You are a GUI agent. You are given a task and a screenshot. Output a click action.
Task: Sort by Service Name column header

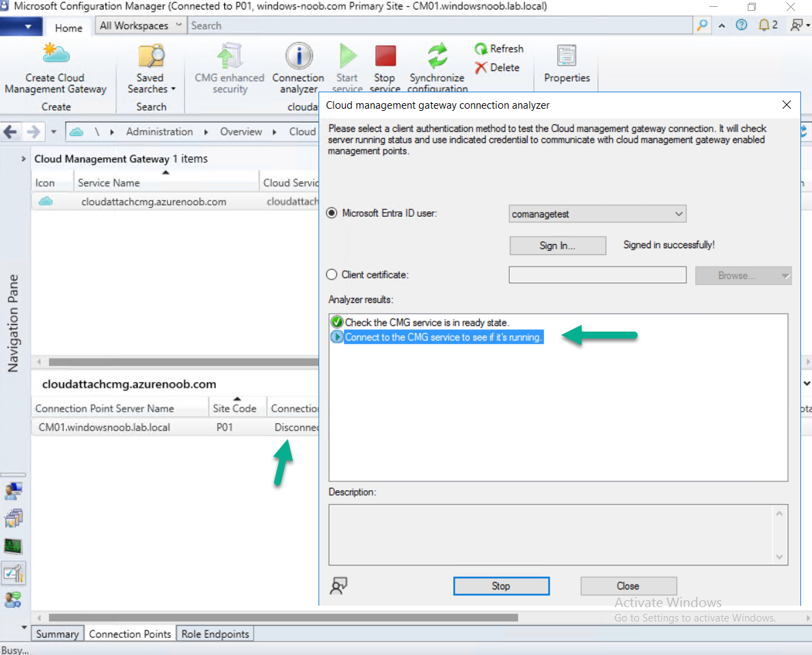[x=165, y=183]
